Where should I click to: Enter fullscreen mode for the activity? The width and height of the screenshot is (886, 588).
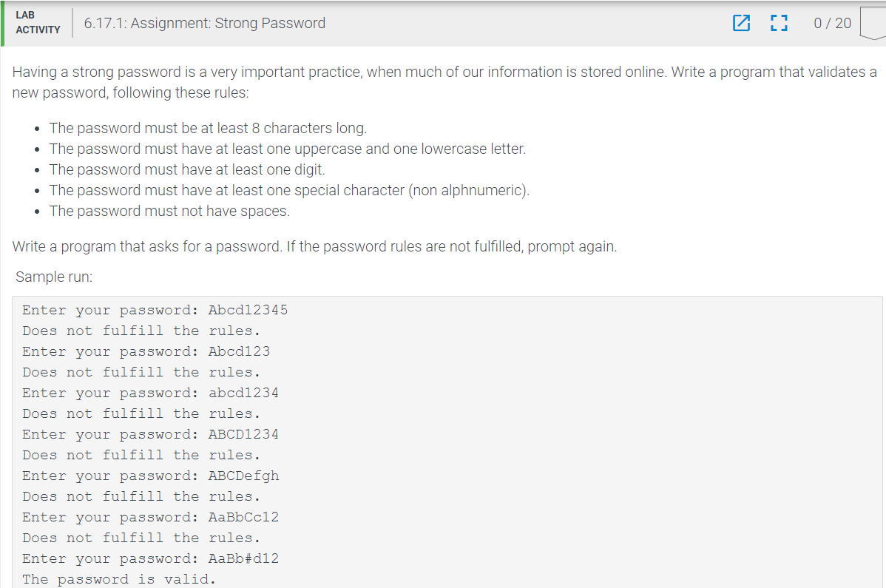click(779, 23)
